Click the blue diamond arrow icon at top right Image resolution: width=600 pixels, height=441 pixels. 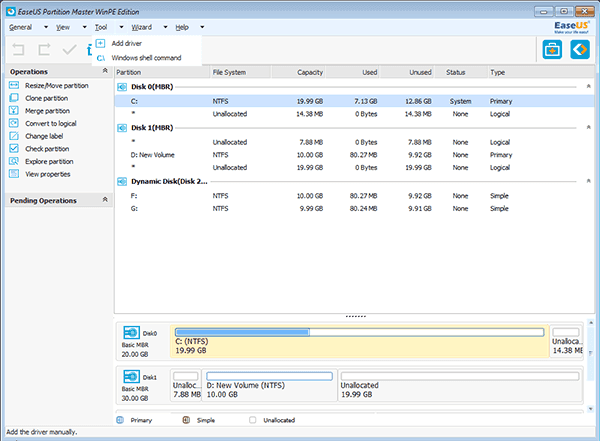pos(579,50)
